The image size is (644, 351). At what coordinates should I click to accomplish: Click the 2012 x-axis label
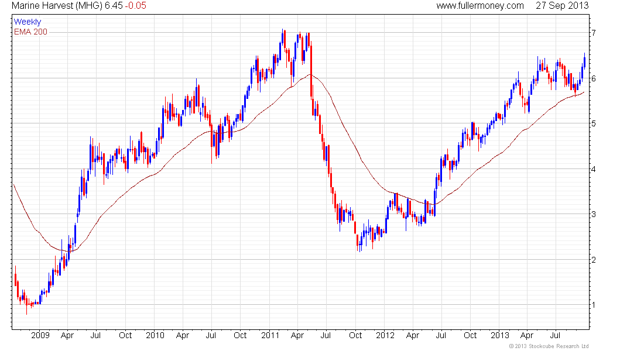(385, 335)
